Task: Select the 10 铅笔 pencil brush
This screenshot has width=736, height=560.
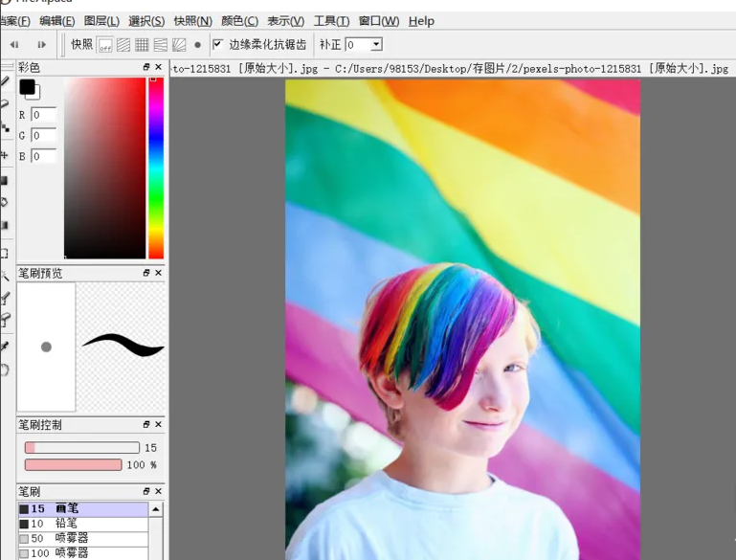Action: pos(83,524)
